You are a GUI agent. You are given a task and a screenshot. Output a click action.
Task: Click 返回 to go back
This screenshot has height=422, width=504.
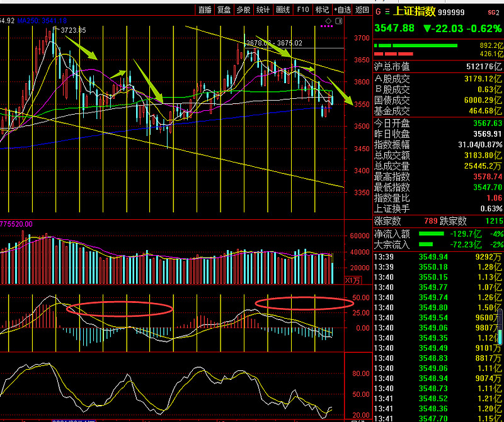pyautogui.click(x=362, y=9)
